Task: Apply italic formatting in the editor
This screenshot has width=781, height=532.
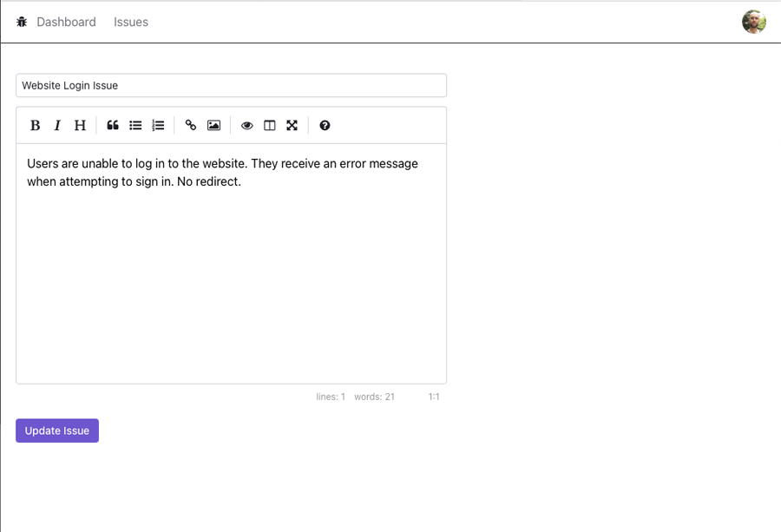Action: (x=57, y=126)
